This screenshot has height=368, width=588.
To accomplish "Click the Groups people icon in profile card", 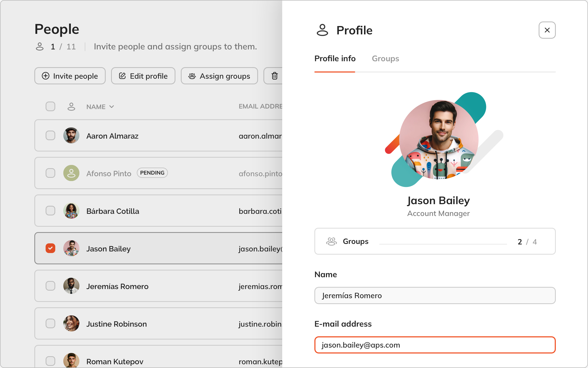I will click(332, 241).
